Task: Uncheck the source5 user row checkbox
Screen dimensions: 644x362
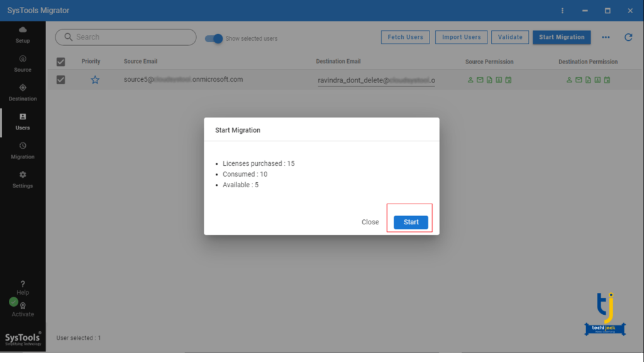Action: (61, 80)
